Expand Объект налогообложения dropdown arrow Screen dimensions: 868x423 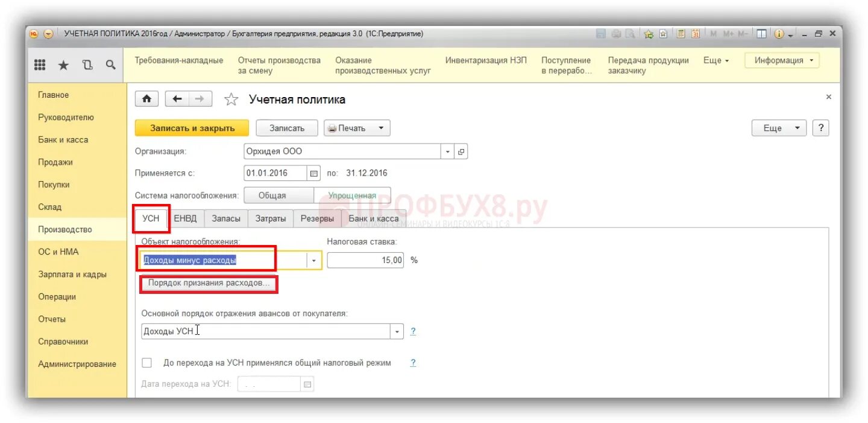click(x=313, y=261)
